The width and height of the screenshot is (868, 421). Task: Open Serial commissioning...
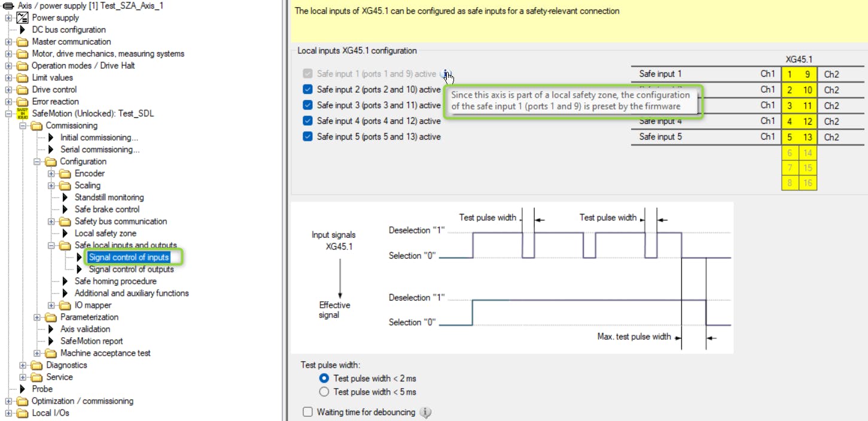(100, 149)
